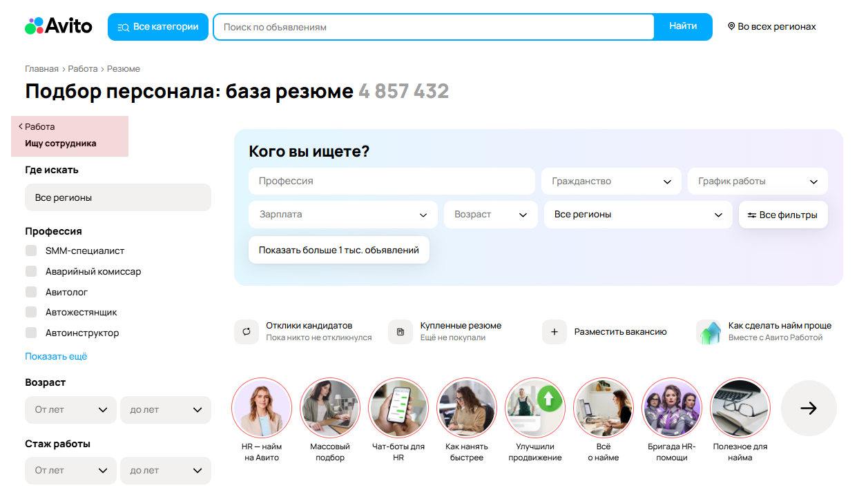Image resolution: width=868 pixels, height=490 pixels.
Task: Expand the Гражданство dropdown
Action: (611, 182)
